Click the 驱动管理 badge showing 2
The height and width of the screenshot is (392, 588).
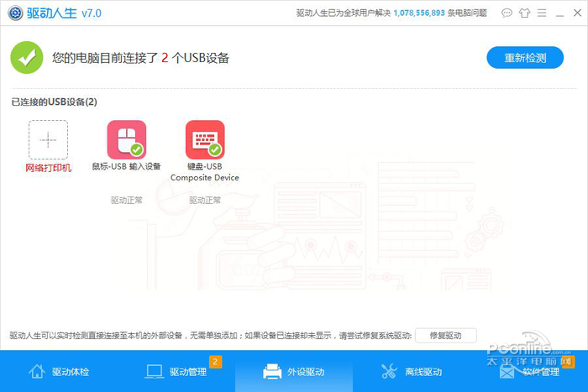click(x=215, y=362)
